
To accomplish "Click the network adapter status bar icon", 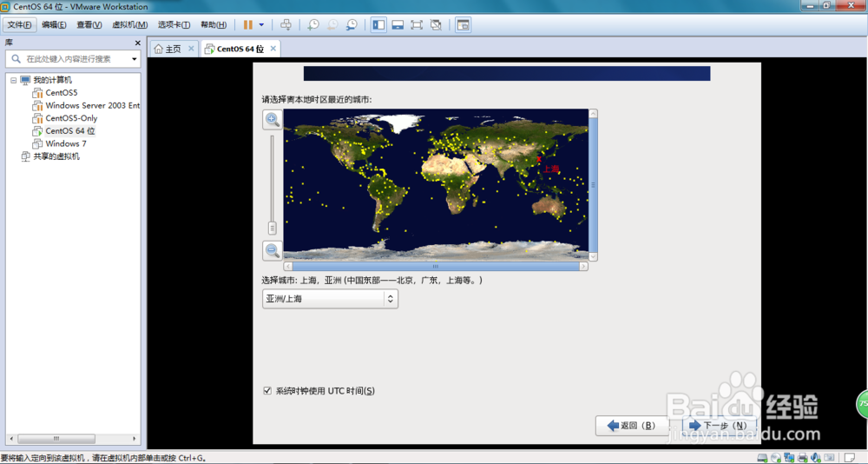I will tap(789, 458).
